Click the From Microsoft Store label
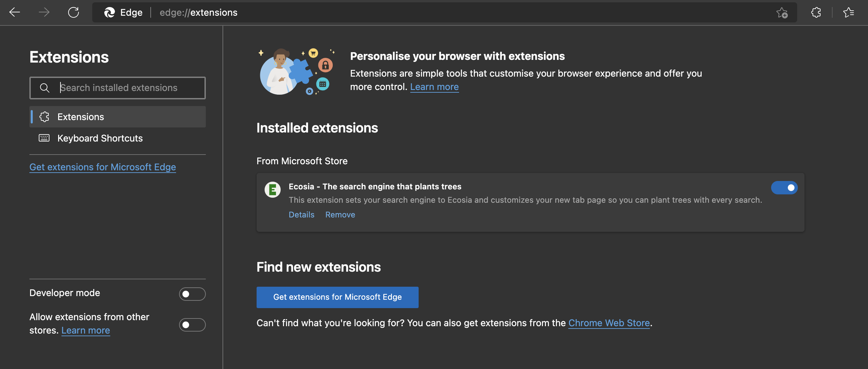 coord(302,161)
